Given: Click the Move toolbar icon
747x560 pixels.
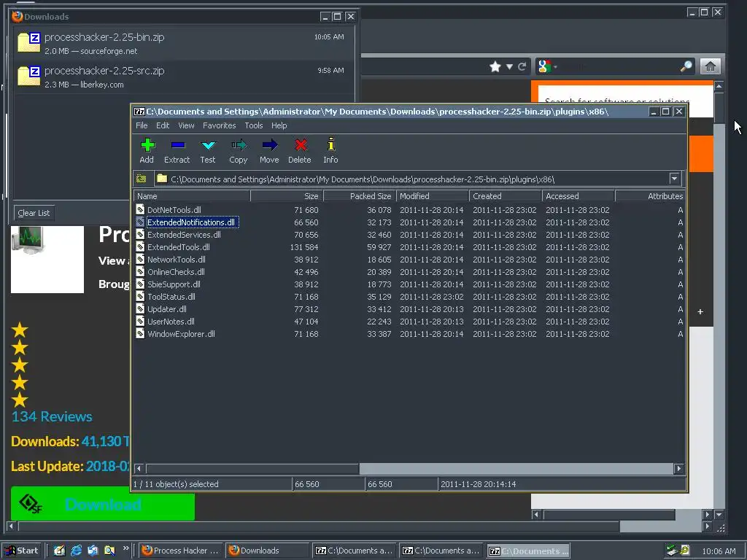Looking at the screenshot, I should click(270, 145).
